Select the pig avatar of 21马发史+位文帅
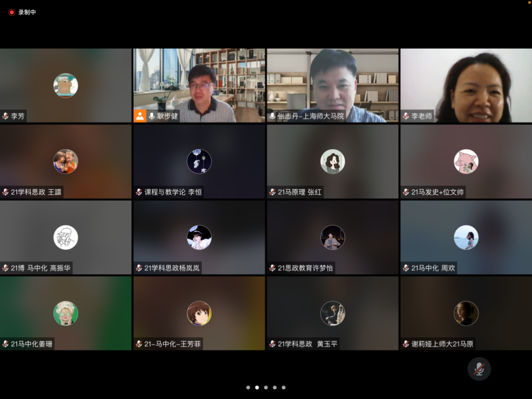532x399 pixels. click(466, 162)
